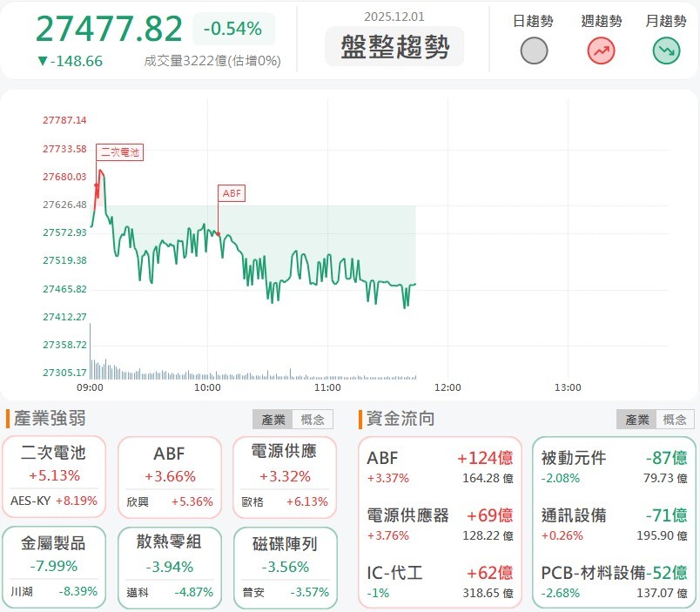Switch to the 產業 tab in 產業強弱
This screenshot has width=700, height=612.
click(x=273, y=419)
